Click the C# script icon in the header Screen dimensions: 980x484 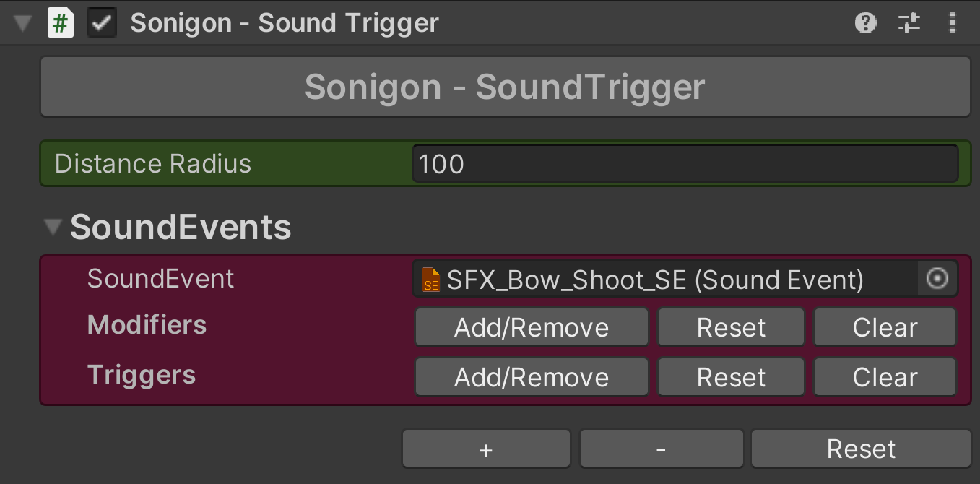pos(61,23)
